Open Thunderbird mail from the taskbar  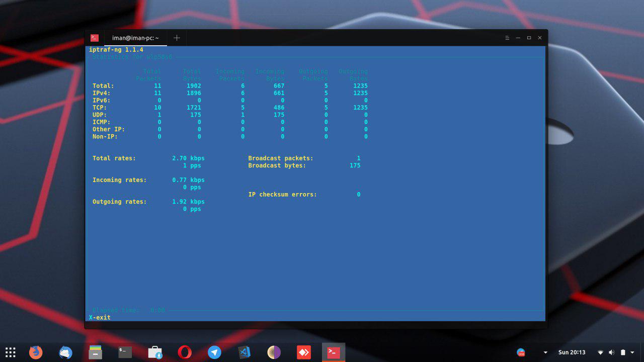65,352
